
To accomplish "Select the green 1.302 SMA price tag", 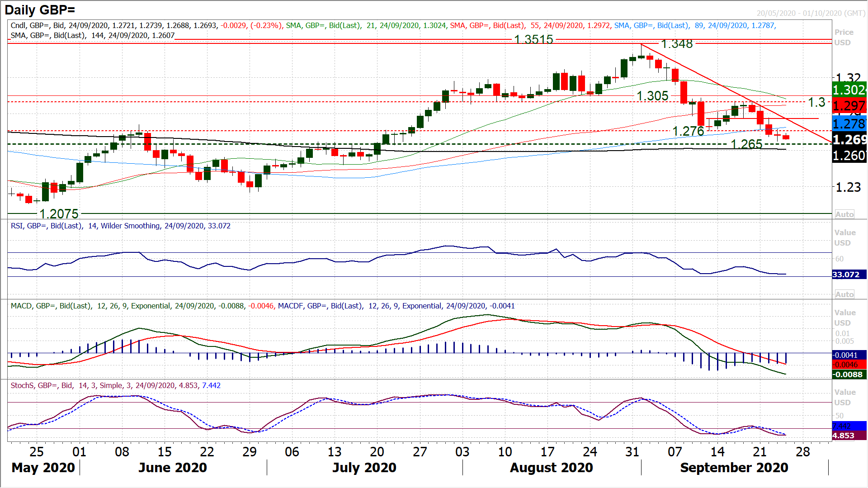I will [x=849, y=90].
